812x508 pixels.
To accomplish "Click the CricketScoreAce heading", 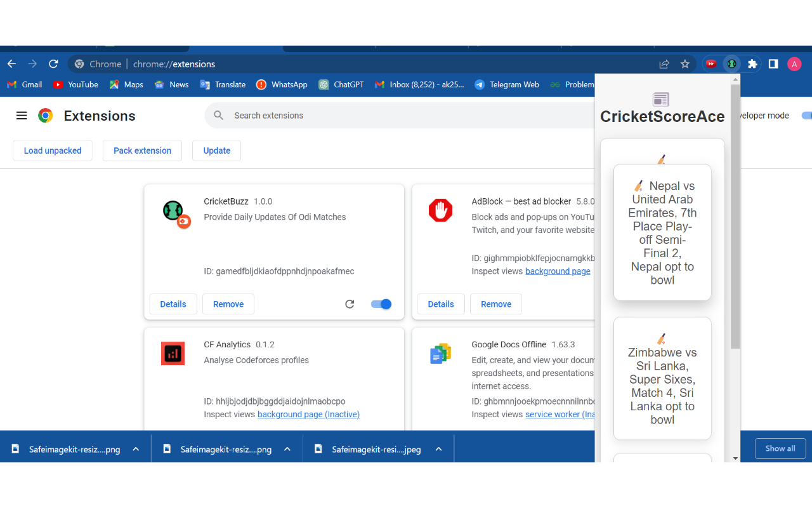I will [662, 116].
